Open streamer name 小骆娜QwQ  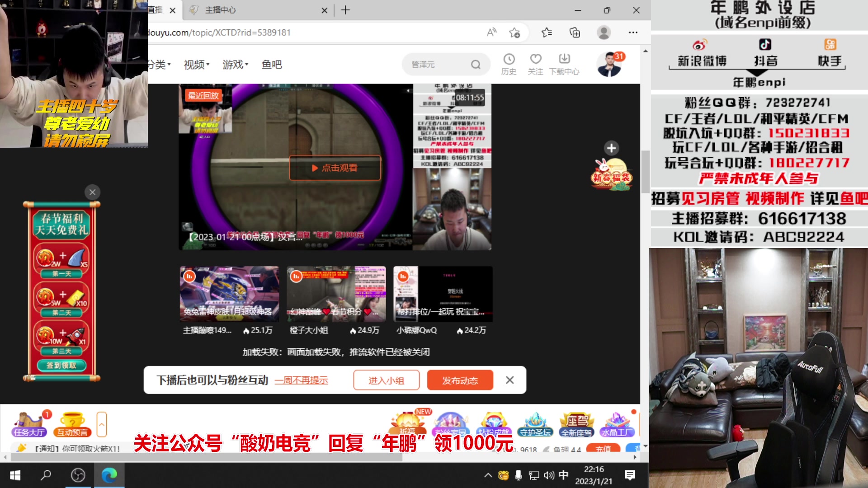point(417,330)
